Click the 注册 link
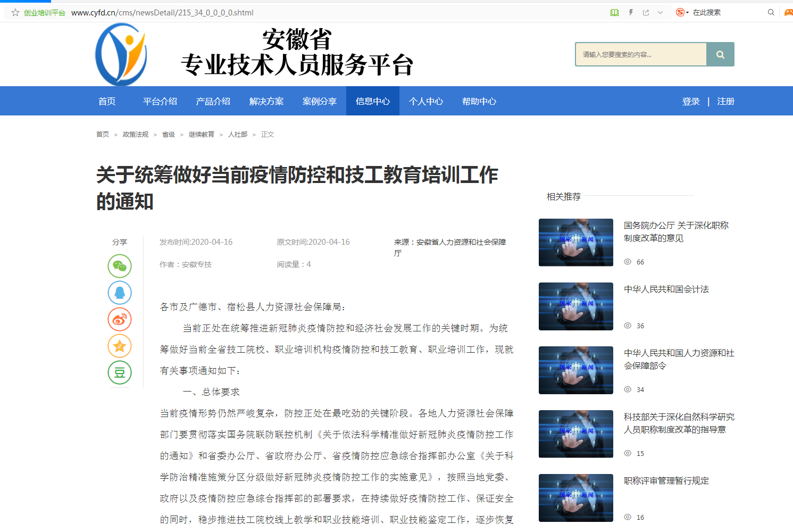Image resolution: width=793 pixels, height=532 pixels. pyautogui.click(x=725, y=101)
